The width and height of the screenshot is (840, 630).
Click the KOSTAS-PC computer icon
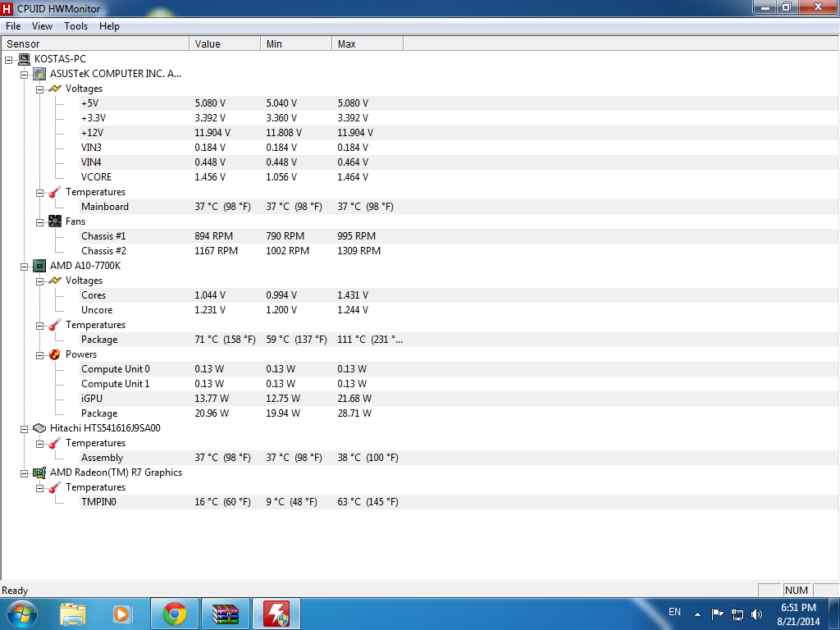(24, 59)
